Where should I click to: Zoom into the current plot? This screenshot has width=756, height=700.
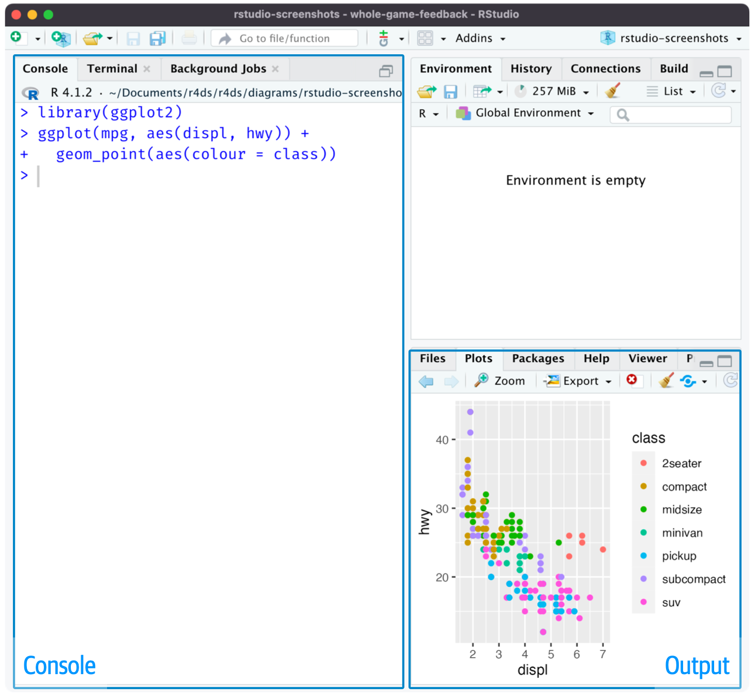coord(500,381)
